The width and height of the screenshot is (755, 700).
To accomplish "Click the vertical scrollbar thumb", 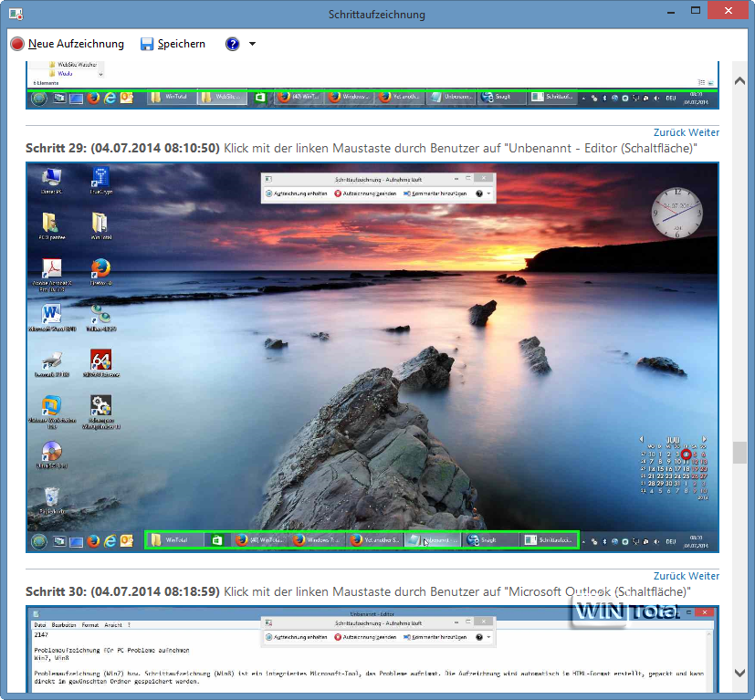I will pyautogui.click(x=739, y=453).
